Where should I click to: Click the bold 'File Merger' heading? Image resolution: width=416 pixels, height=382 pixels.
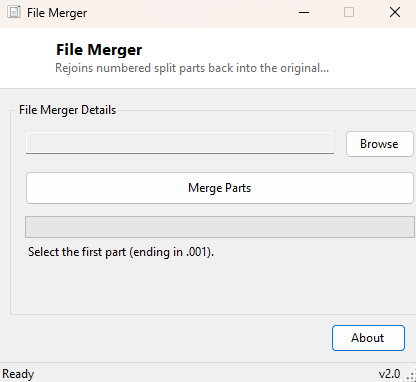(x=99, y=50)
